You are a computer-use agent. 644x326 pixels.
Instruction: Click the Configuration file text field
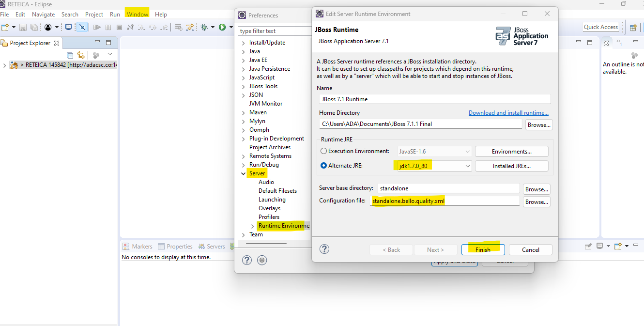[444, 201]
